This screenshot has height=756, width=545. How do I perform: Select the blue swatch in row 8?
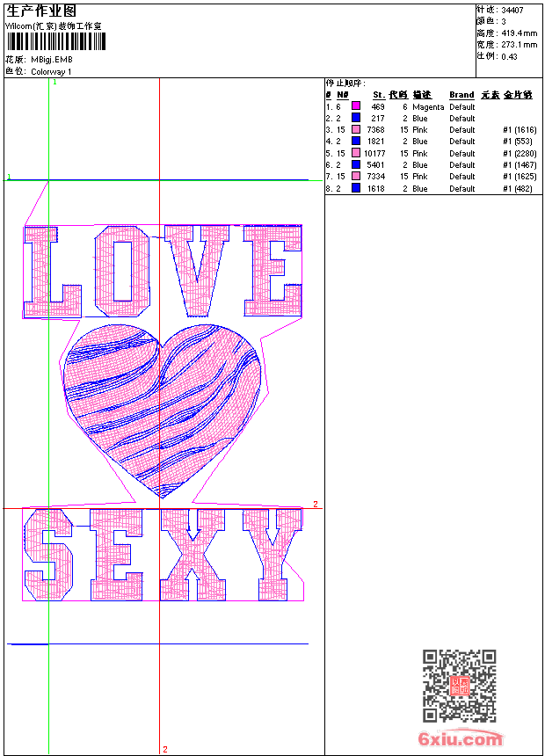point(356,188)
